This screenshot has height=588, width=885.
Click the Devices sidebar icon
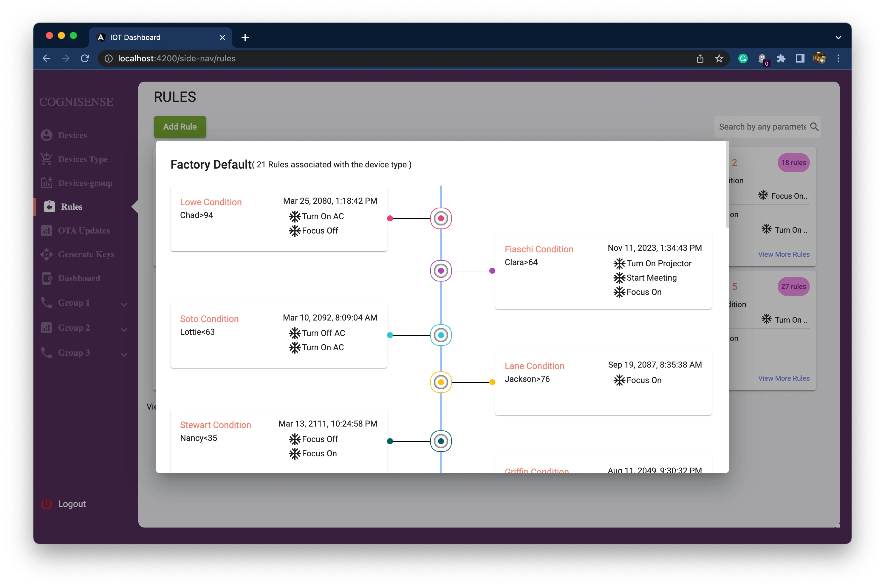(x=47, y=135)
